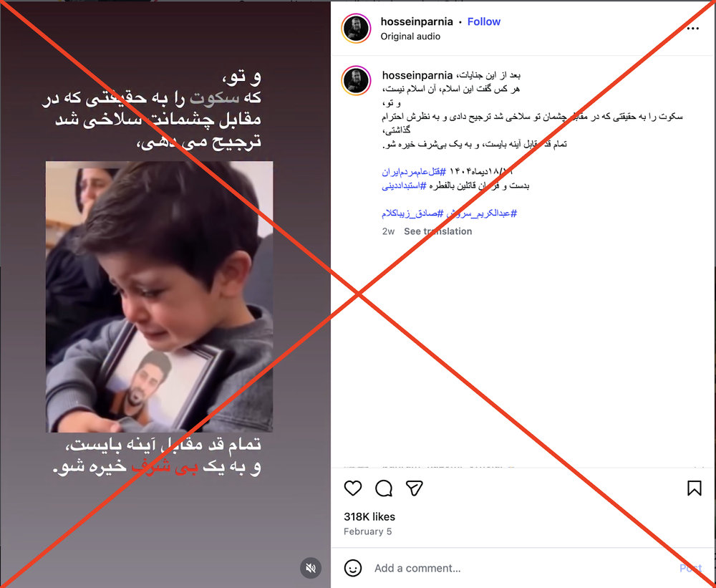This screenshot has height=588, width=716.
Task: Open the Original audio link
Action: tap(410, 37)
